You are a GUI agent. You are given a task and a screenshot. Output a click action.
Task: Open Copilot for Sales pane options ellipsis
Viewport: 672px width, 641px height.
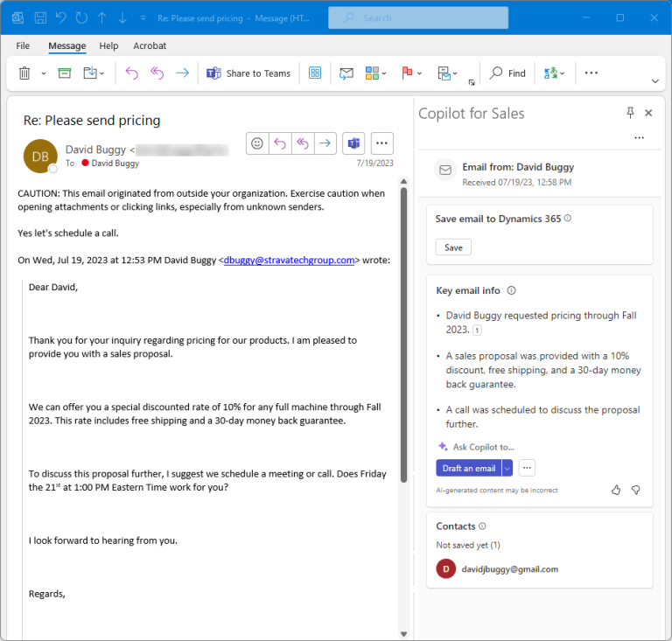pyautogui.click(x=639, y=137)
